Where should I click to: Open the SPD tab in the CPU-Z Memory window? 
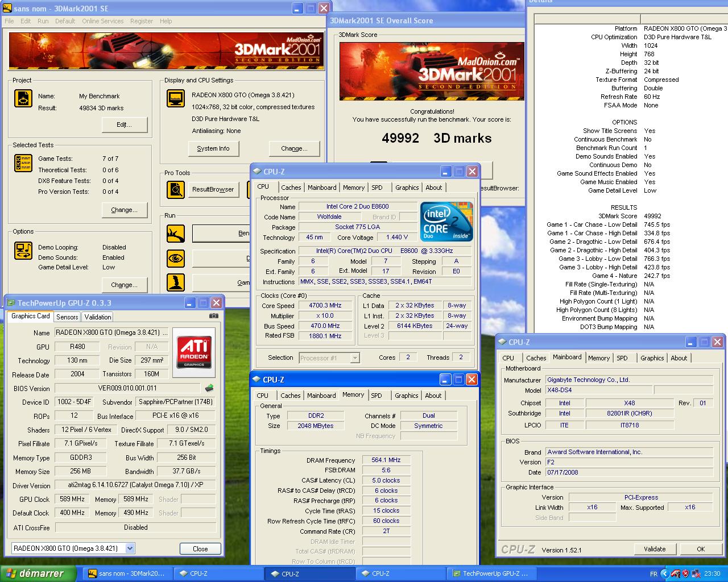pyautogui.click(x=377, y=396)
